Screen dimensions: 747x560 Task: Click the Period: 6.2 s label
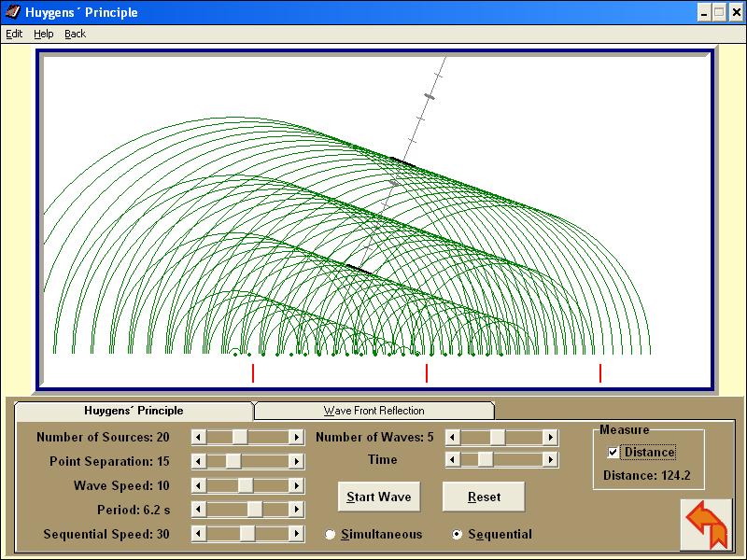pos(134,510)
